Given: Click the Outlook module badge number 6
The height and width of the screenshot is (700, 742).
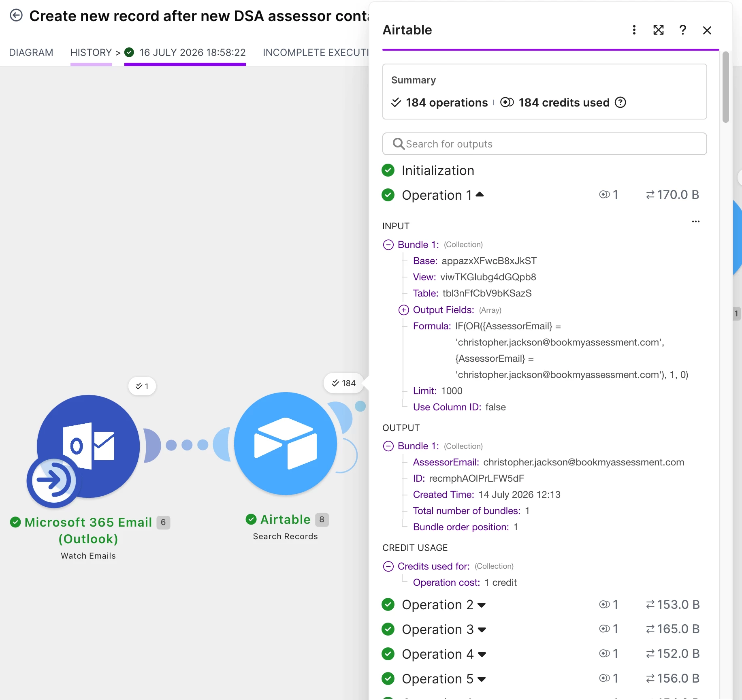Looking at the screenshot, I should point(163,522).
